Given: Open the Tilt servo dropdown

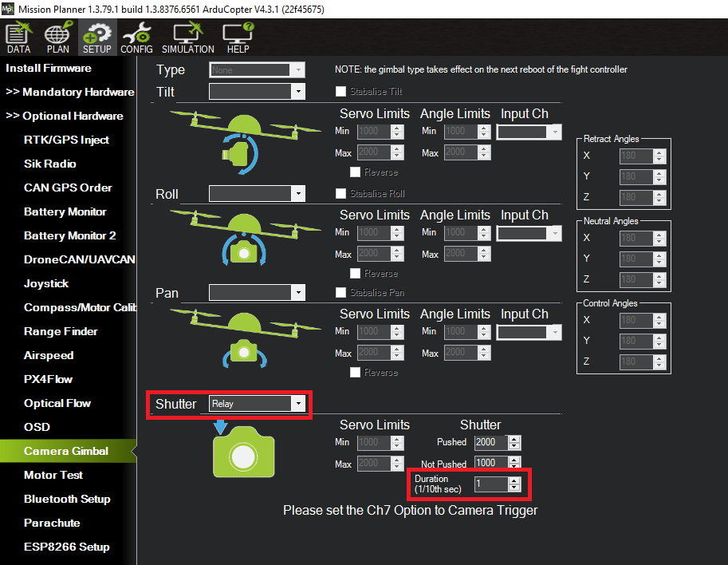Looking at the screenshot, I should click(x=257, y=92).
